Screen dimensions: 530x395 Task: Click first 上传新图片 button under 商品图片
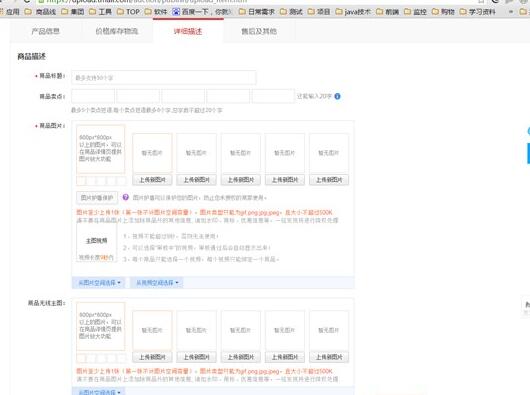pyautogui.click(x=152, y=180)
